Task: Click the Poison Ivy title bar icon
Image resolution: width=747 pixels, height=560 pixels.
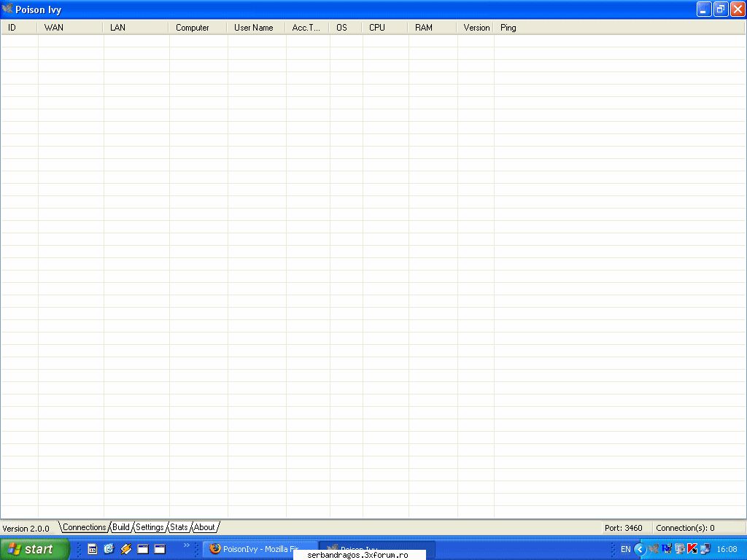Action: [x=7, y=9]
